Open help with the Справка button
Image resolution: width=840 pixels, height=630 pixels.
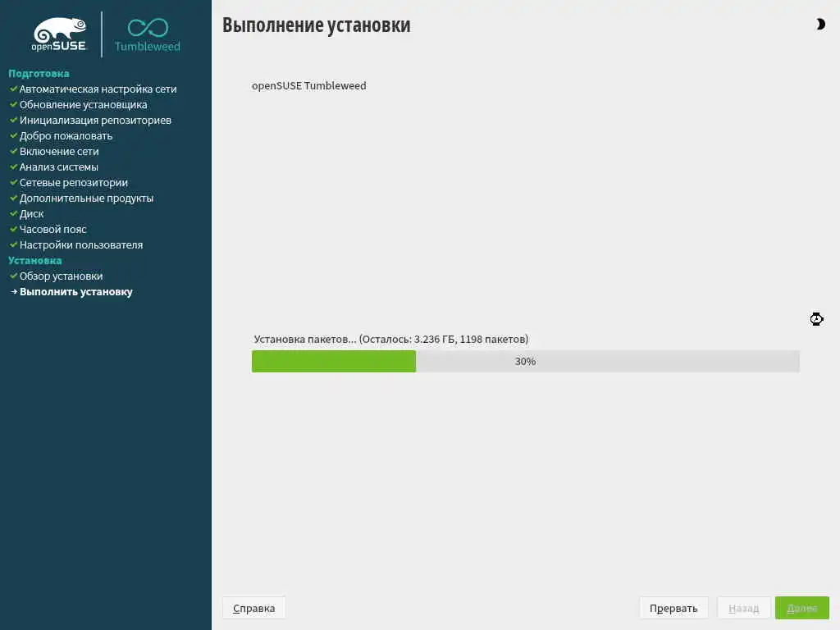(x=254, y=608)
